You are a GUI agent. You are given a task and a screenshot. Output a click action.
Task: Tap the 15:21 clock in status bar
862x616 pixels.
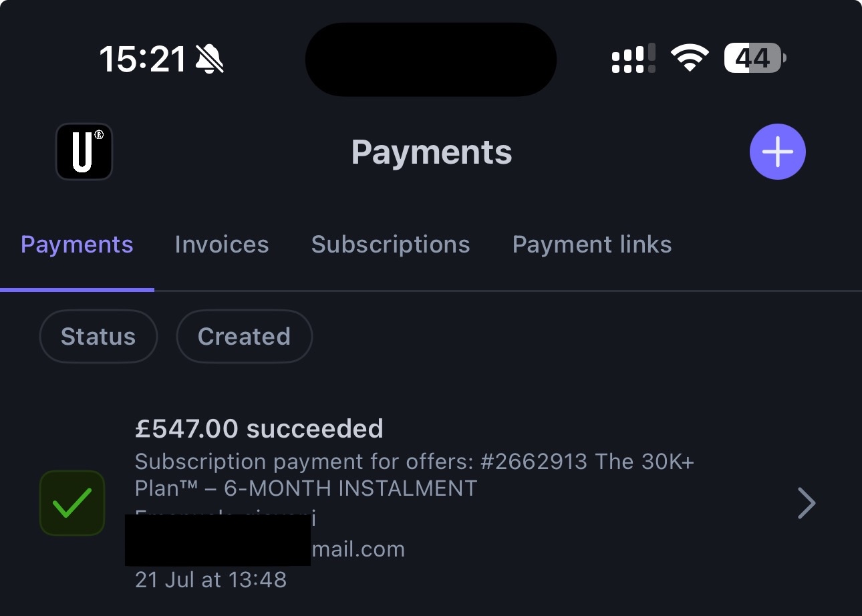tap(143, 59)
